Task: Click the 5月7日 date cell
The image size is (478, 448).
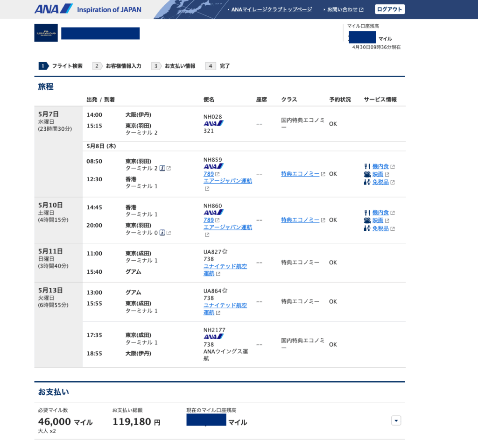Action: point(58,151)
